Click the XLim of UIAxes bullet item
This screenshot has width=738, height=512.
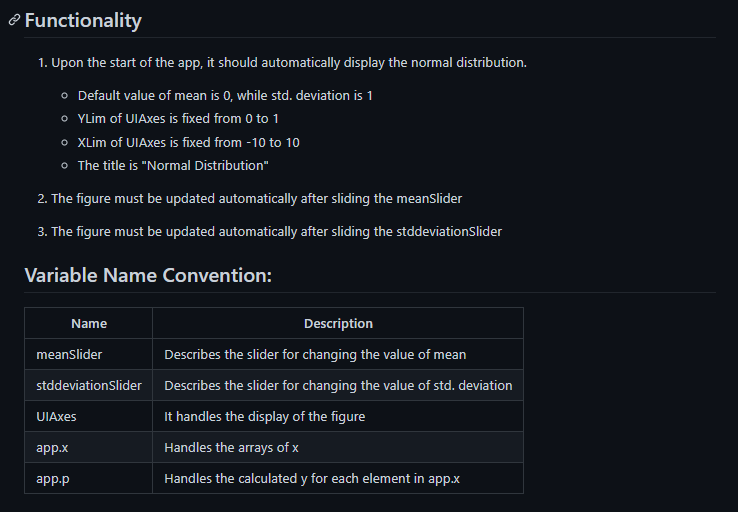click(188, 142)
